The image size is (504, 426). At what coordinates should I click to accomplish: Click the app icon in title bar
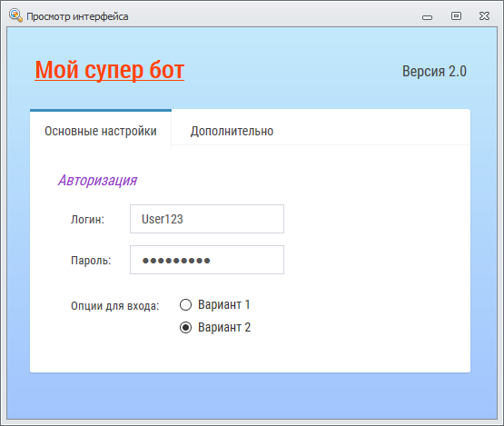pos(15,15)
